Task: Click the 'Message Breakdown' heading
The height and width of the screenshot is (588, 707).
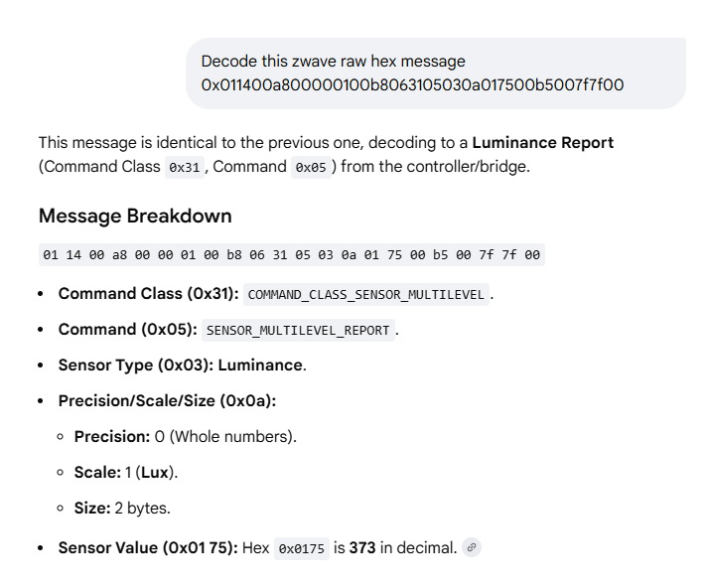Action: (135, 216)
